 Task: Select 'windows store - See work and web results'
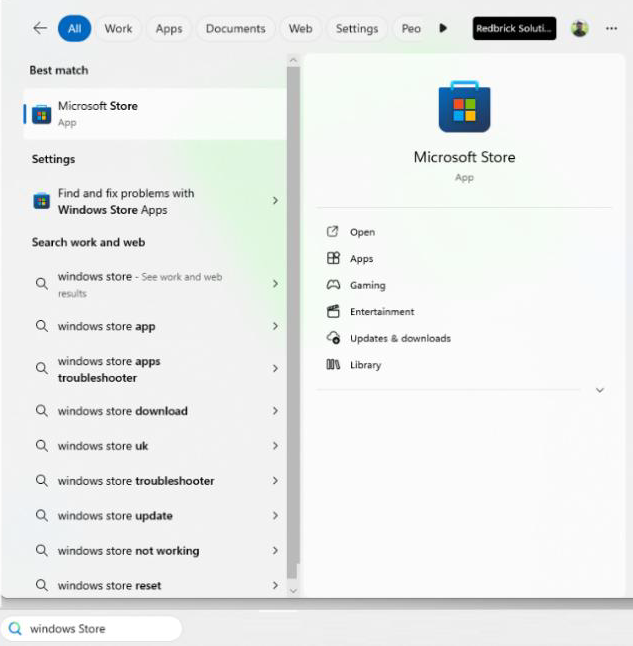[155, 284]
